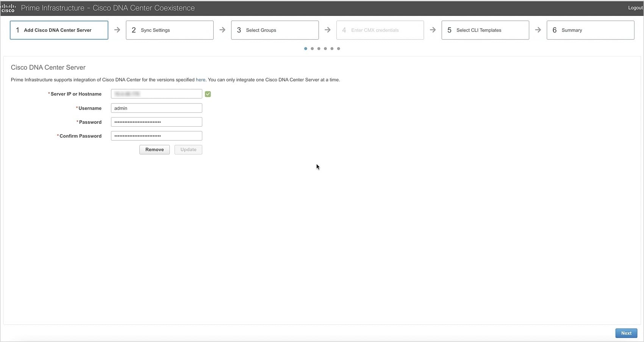Click the Prime Infrastructure header title text
The height and width of the screenshot is (342, 644).
(108, 8)
